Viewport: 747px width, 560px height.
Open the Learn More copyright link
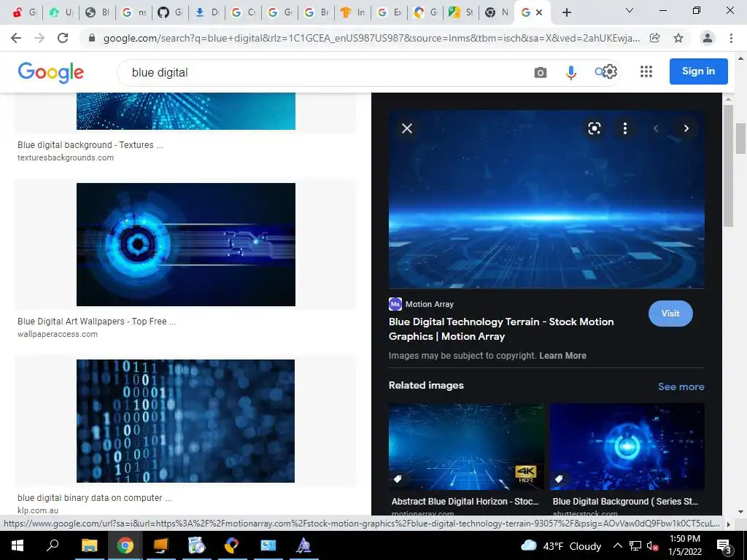click(562, 356)
